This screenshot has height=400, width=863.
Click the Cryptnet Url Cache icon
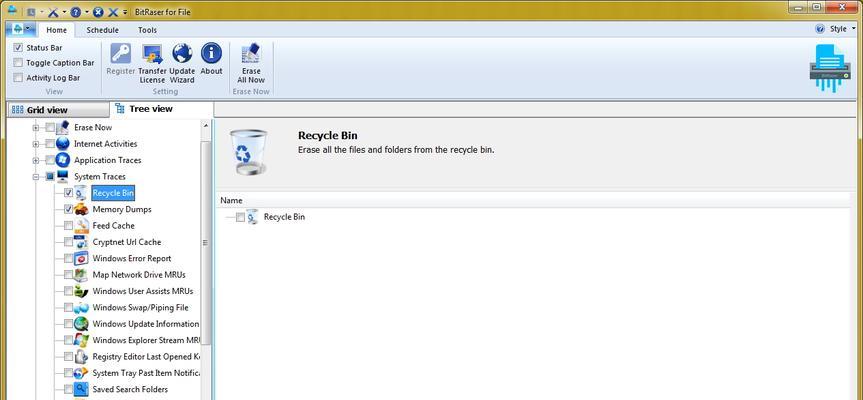tap(81, 242)
